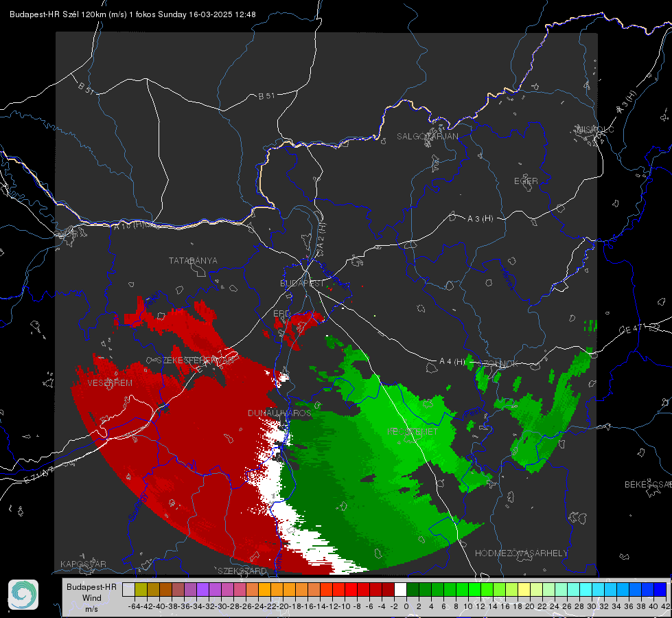
Task: Click the '0' value on the legend scale
Action: [x=406, y=606]
